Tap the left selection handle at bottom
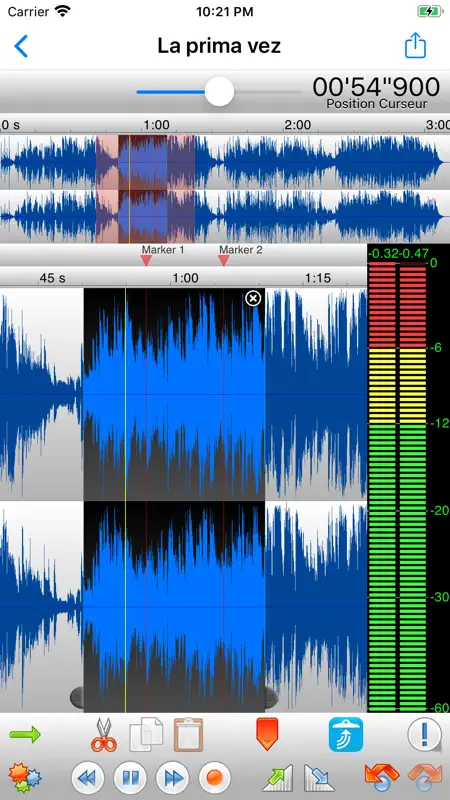Screen dimensions: 450x800 coord(77,697)
